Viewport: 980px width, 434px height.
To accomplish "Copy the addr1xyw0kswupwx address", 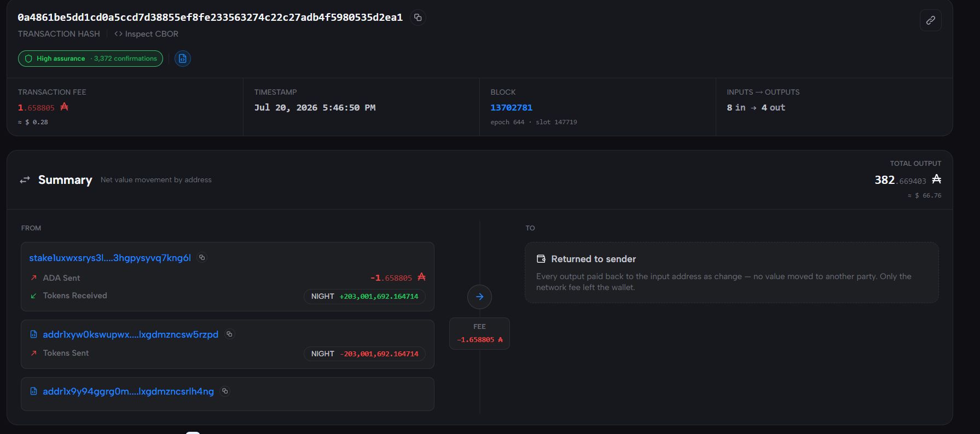I will click(230, 334).
